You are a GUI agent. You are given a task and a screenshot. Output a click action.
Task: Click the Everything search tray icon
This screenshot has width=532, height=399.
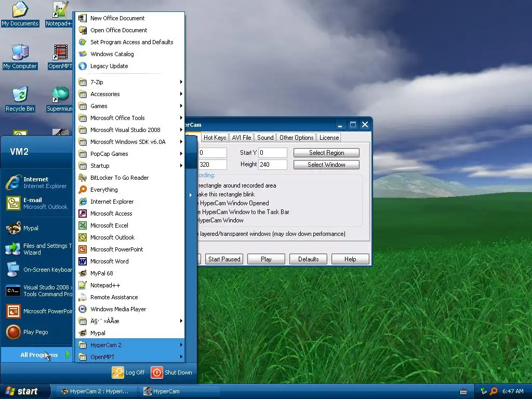pyautogui.click(x=494, y=391)
